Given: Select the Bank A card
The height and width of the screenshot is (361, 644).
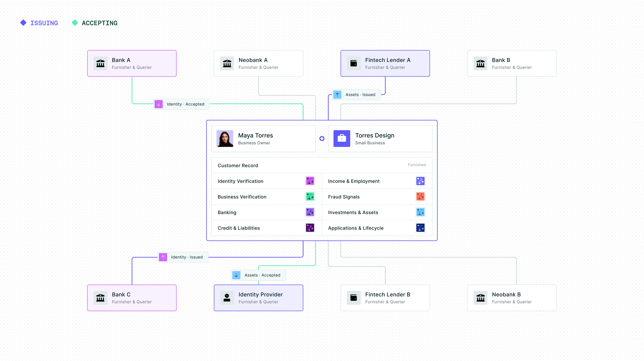Looking at the screenshot, I should [x=132, y=63].
